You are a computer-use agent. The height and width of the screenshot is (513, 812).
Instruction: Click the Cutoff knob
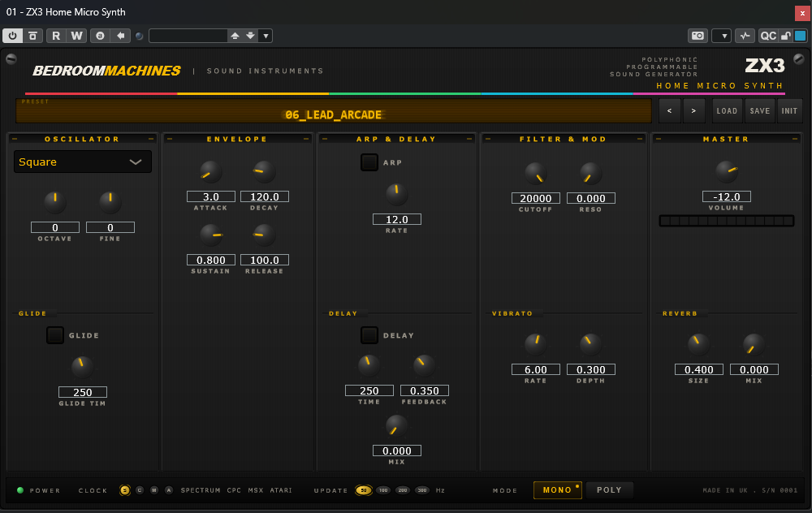[535, 174]
